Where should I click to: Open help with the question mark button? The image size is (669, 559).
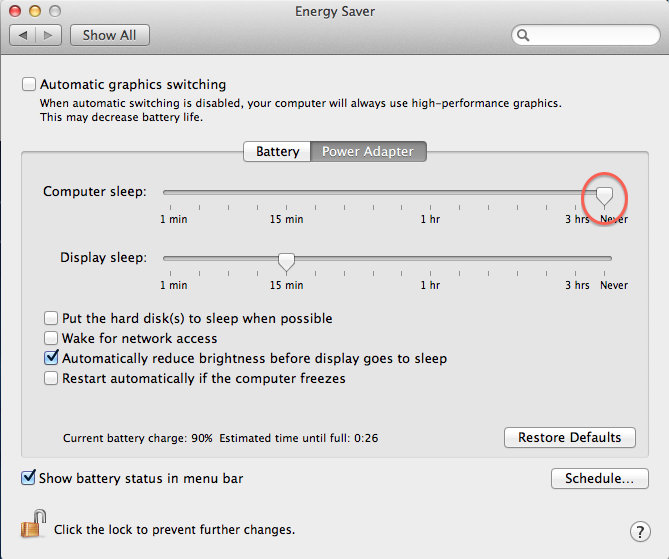(x=641, y=531)
